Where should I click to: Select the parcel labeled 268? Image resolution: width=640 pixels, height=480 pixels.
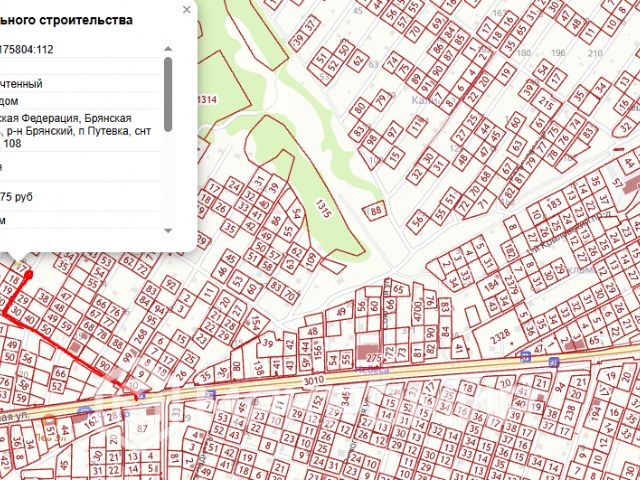pos(141,337)
